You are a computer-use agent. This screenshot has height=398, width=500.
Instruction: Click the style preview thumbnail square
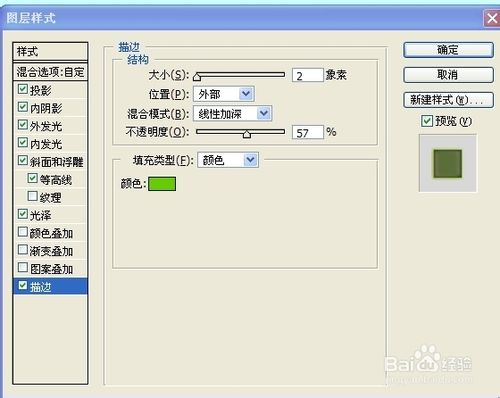tap(448, 163)
